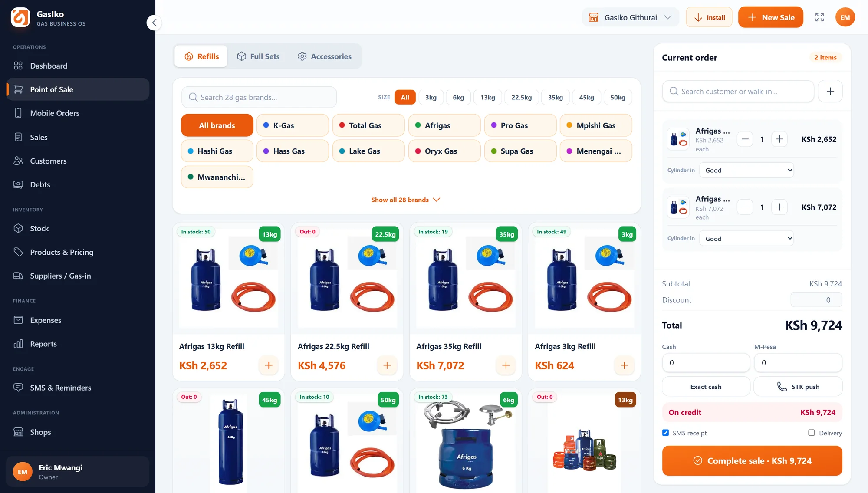
Task: Focus the Search 28 gas brands field
Action: (259, 97)
